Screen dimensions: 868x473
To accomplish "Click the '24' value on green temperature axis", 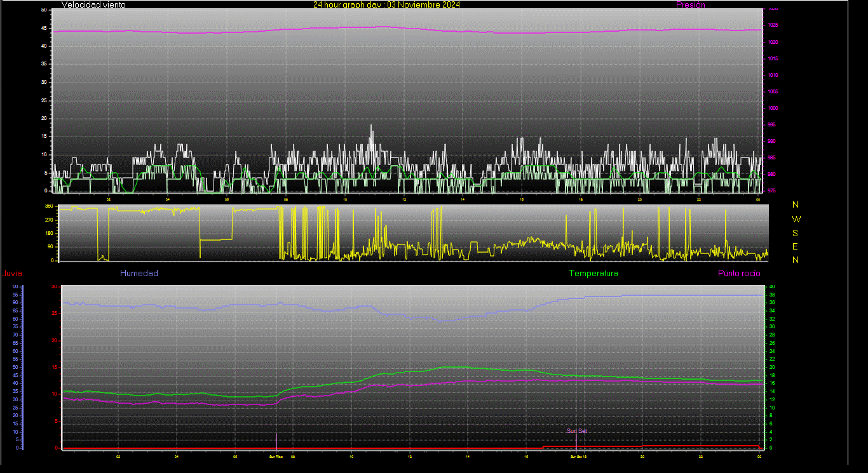I will [x=773, y=351].
